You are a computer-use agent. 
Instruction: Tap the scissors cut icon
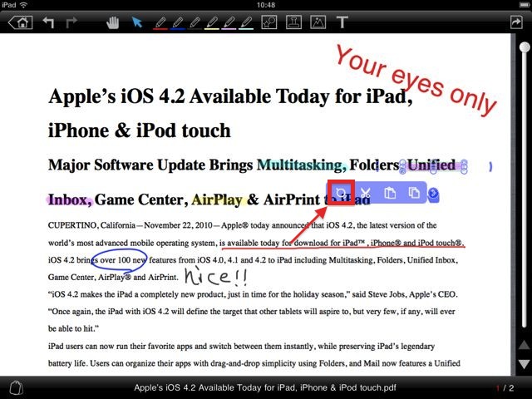pyautogui.click(x=365, y=193)
